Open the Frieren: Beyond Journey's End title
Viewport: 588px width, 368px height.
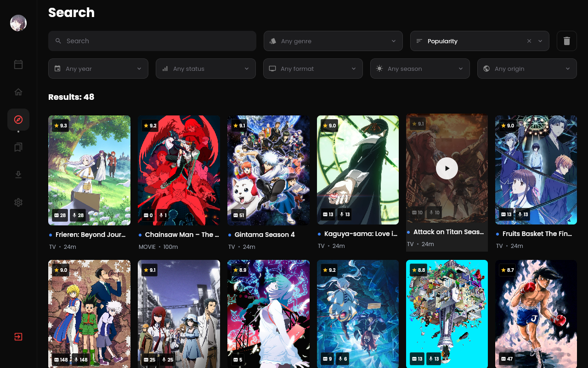(90, 235)
